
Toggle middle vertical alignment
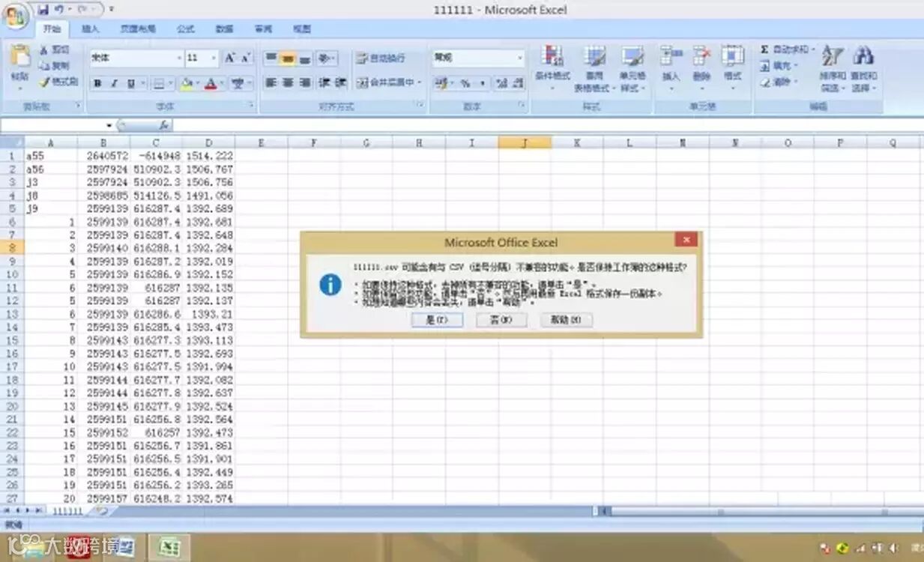point(288,58)
